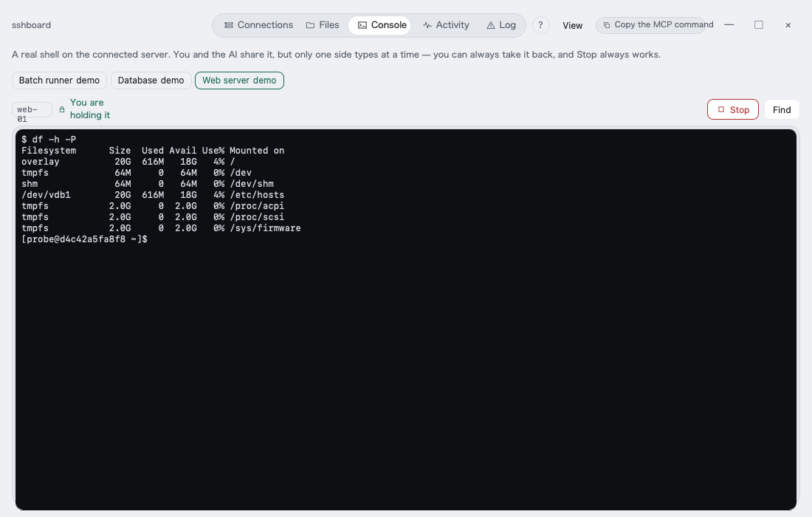This screenshot has height=517, width=812.
Task: Minimize the sshboard window
Action: [729, 25]
